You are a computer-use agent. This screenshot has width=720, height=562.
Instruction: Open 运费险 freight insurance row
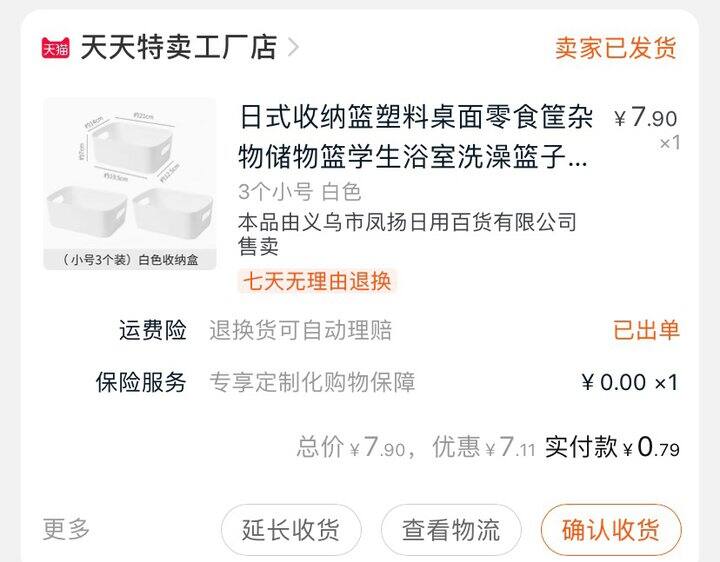coord(360,330)
